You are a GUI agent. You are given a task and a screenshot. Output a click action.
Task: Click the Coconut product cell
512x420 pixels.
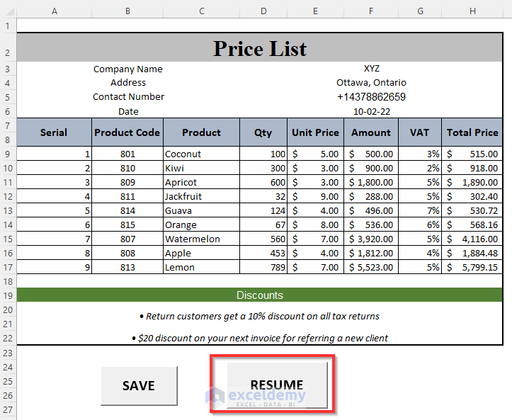pos(201,154)
